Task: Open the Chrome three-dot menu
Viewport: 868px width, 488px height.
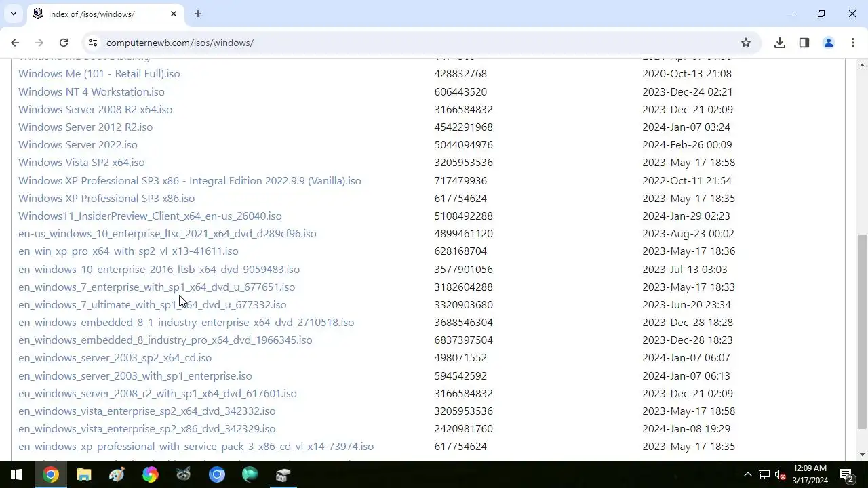Action: [853, 43]
